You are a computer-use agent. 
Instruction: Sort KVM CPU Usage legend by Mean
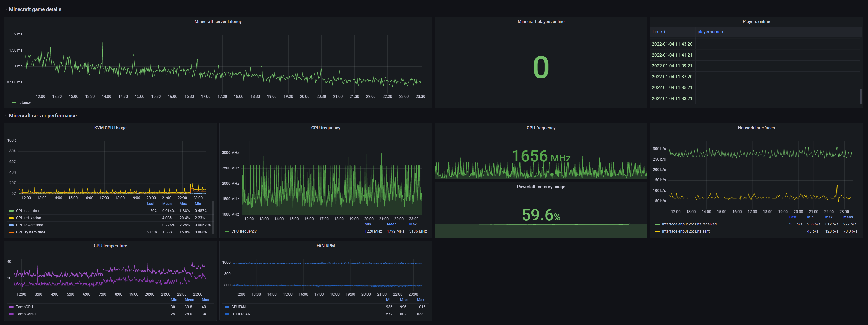point(167,204)
